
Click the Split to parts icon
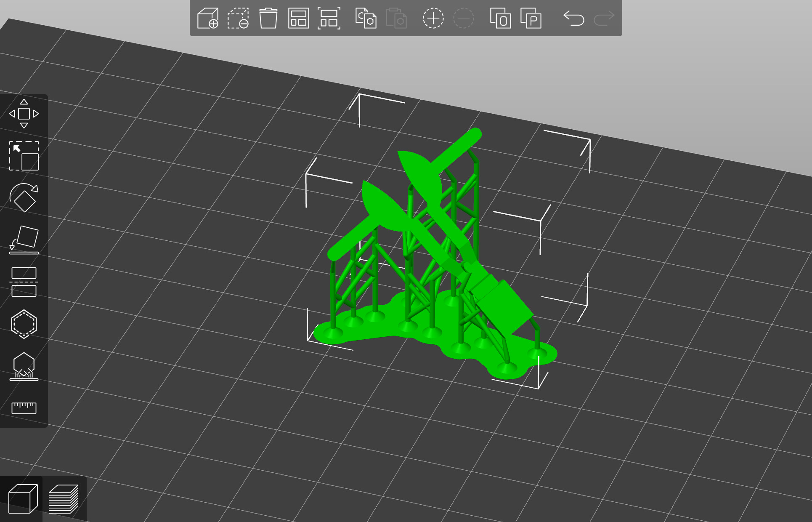pos(531,19)
